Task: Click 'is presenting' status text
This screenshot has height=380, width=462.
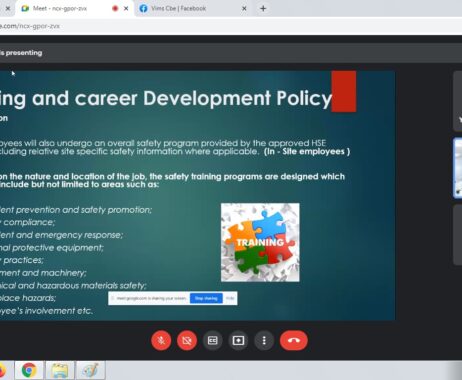Action: [x=21, y=53]
